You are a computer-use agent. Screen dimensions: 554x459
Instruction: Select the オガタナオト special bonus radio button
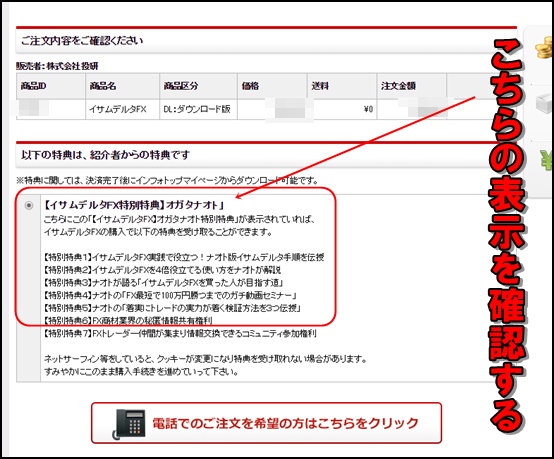29,205
